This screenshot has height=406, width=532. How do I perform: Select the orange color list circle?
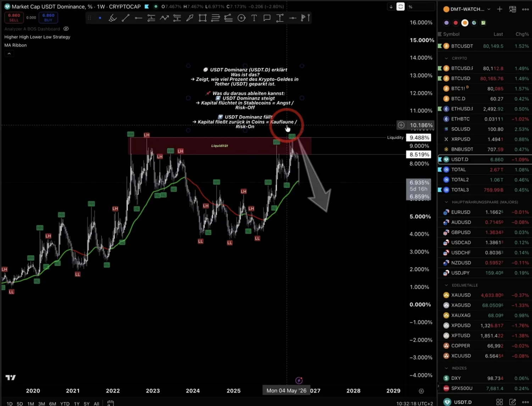click(465, 23)
